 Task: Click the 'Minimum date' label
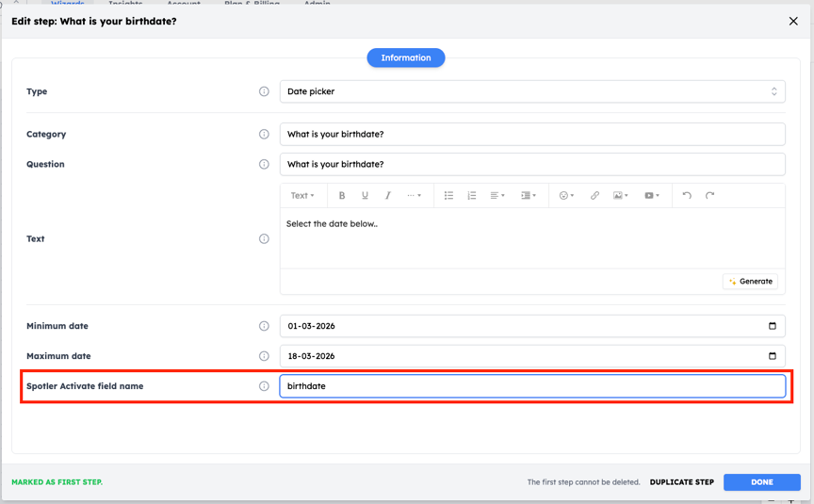point(57,326)
